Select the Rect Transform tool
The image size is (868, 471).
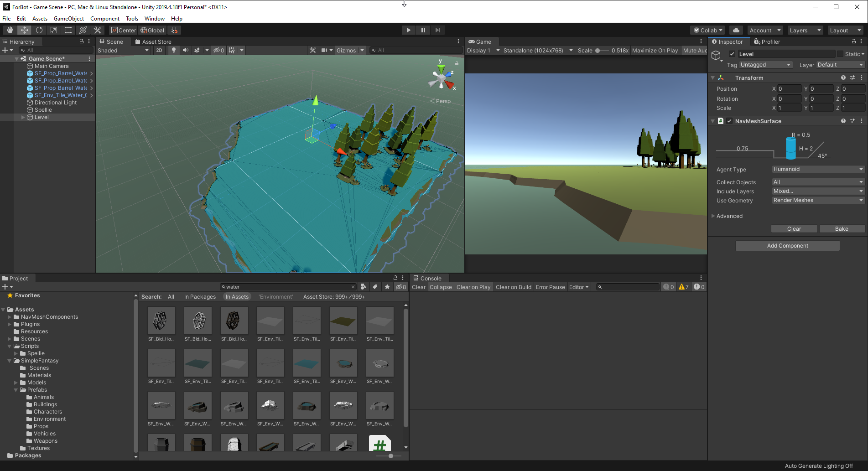68,30
